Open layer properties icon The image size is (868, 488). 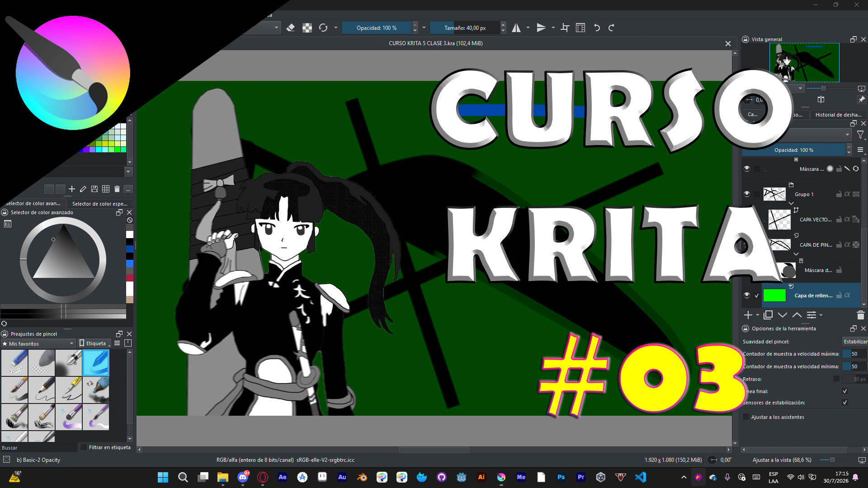811,315
